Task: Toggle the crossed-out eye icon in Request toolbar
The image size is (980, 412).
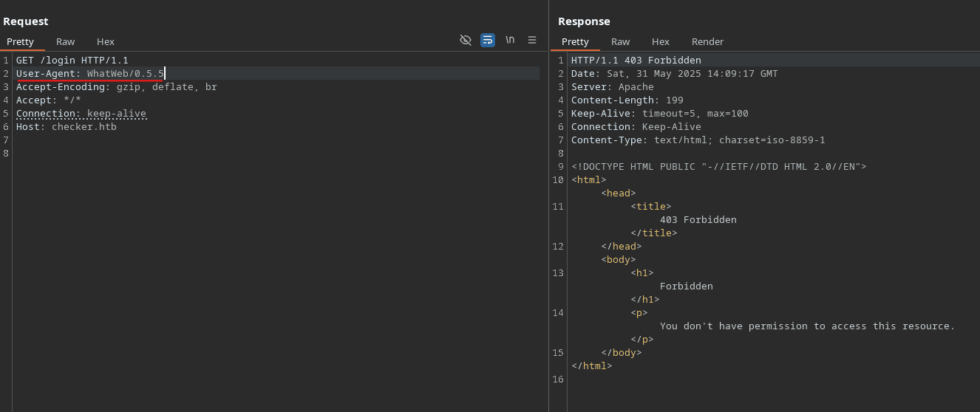Action: click(466, 40)
